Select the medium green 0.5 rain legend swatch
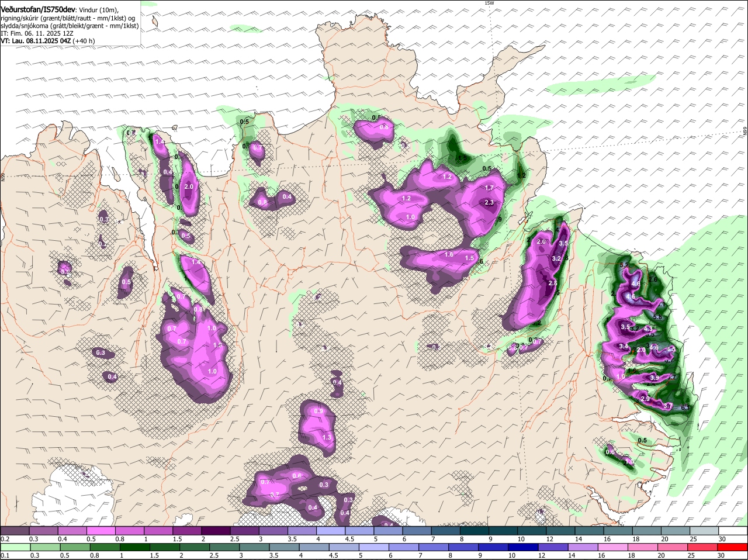The image size is (748, 560). coord(75,547)
